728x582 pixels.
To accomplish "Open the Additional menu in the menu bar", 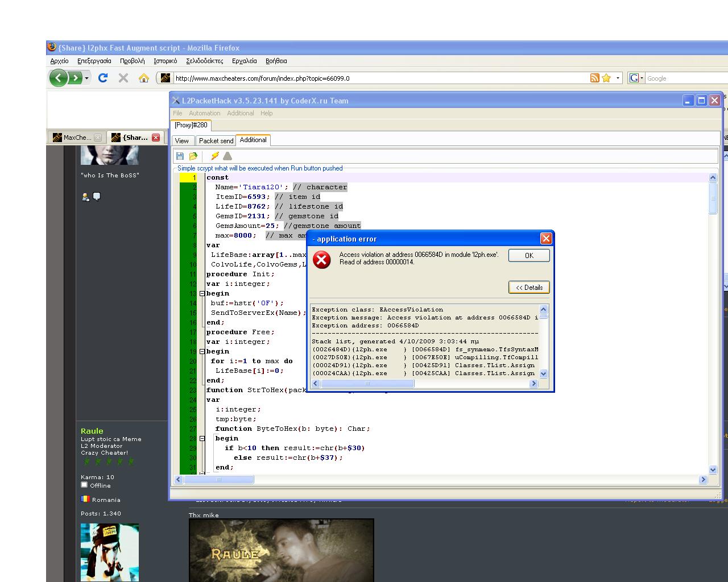I will pyautogui.click(x=241, y=113).
